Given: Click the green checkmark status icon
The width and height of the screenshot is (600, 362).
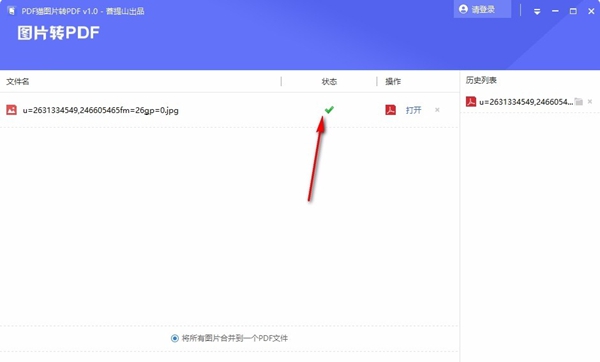Looking at the screenshot, I should [329, 110].
